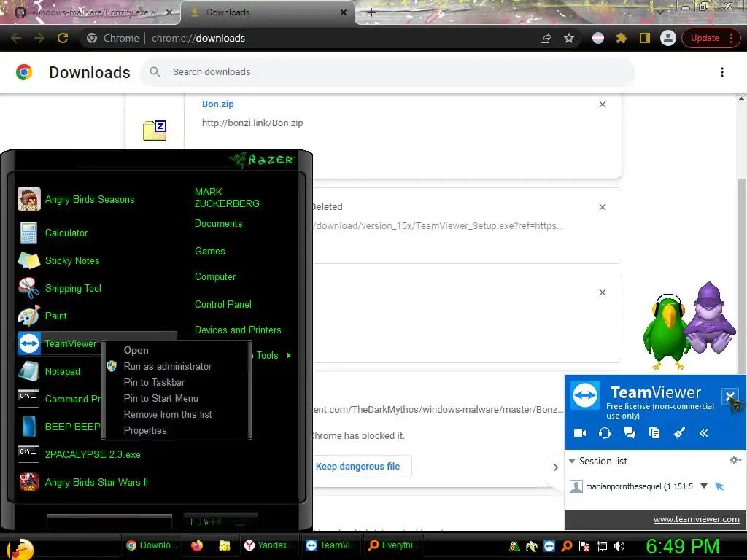Open Chrome profile avatar
747x560 pixels.
pos(668,38)
